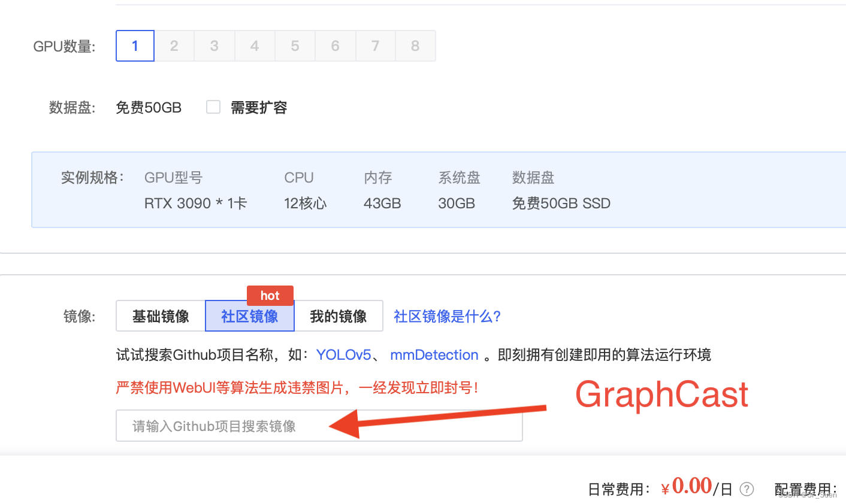Image resolution: width=846 pixels, height=504 pixels.
Task: Select GPU count 3
Action: click(214, 46)
